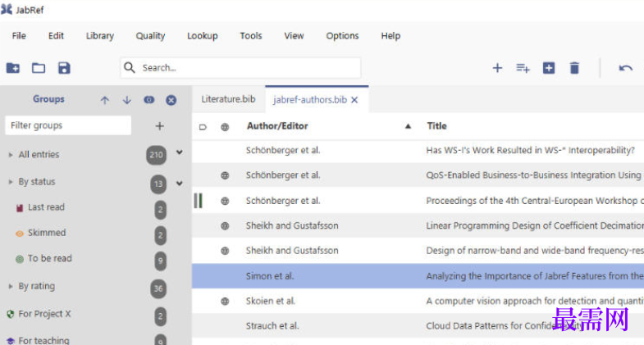Image resolution: width=644 pixels, height=345 pixels.
Task: Select 'Has WS-I's Work Resulted' title
Action: pos(530,150)
